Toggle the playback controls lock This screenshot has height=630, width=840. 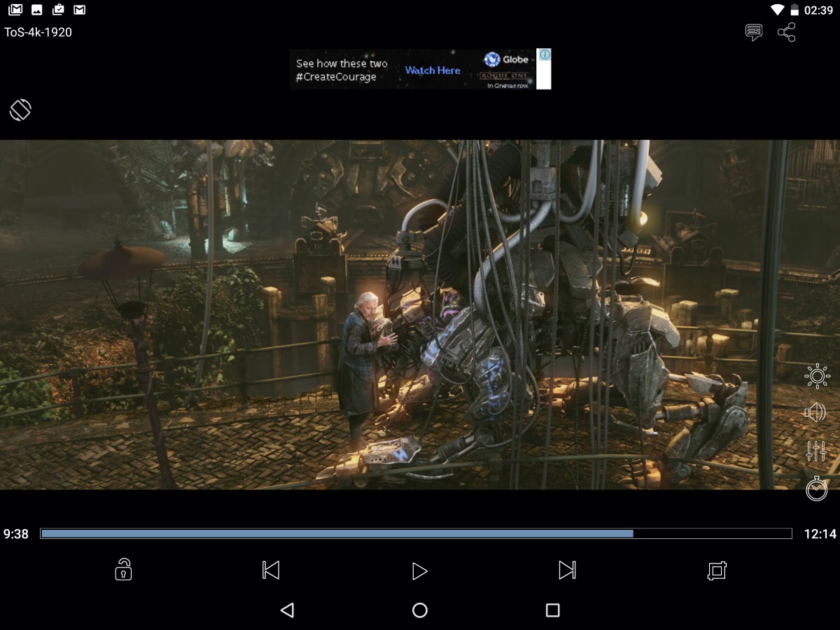point(123,571)
